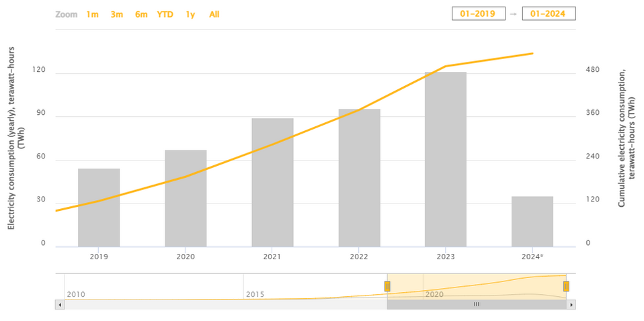This screenshot has width=644, height=321.
Task: Click the 2019 consumption bar
Action: pos(99,208)
